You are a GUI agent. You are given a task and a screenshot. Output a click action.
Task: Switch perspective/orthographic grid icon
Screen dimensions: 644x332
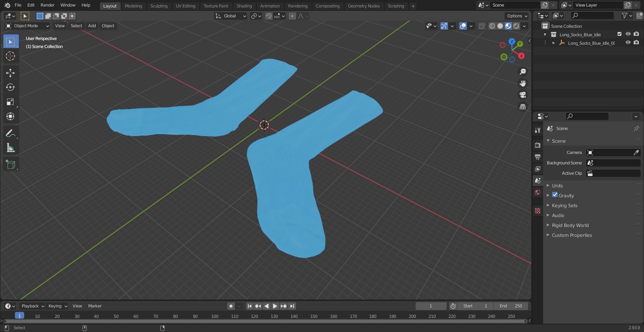click(522, 106)
